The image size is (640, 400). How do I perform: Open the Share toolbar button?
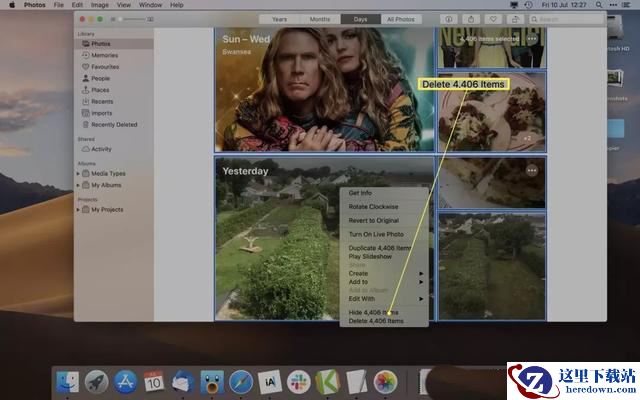point(471,19)
